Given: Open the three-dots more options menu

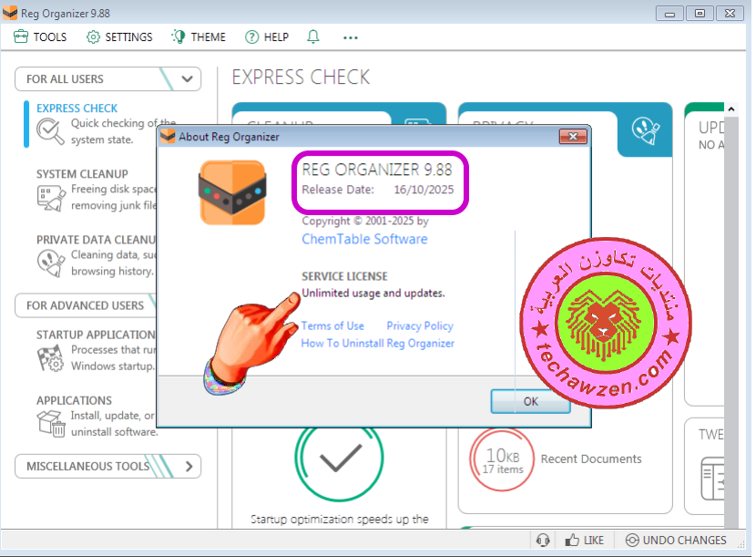Looking at the screenshot, I should point(351,37).
